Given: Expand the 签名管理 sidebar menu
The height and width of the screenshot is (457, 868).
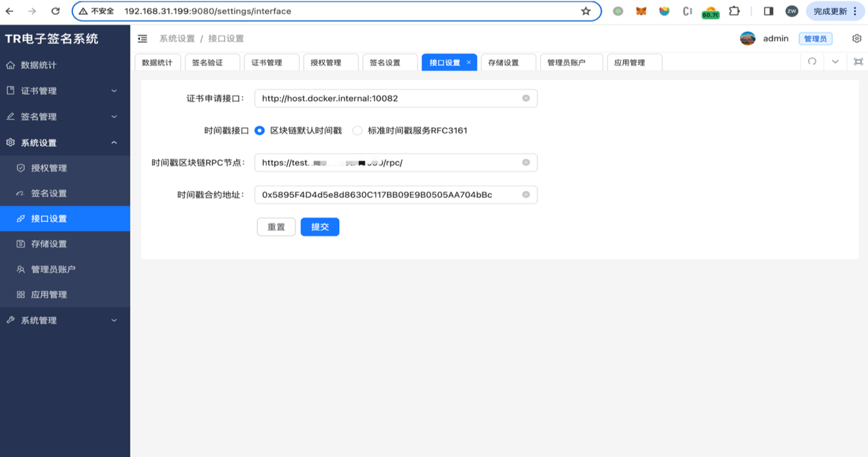Looking at the screenshot, I should [65, 117].
